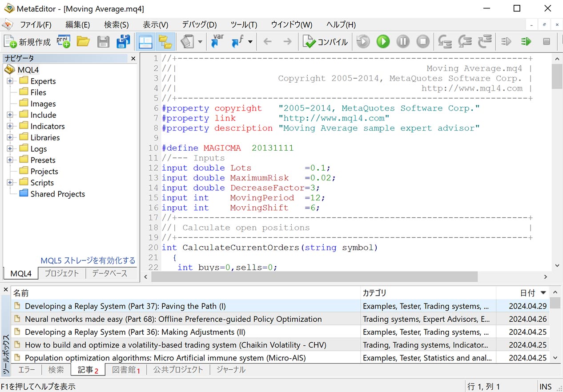Expand the Experts folder

(10, 81)
